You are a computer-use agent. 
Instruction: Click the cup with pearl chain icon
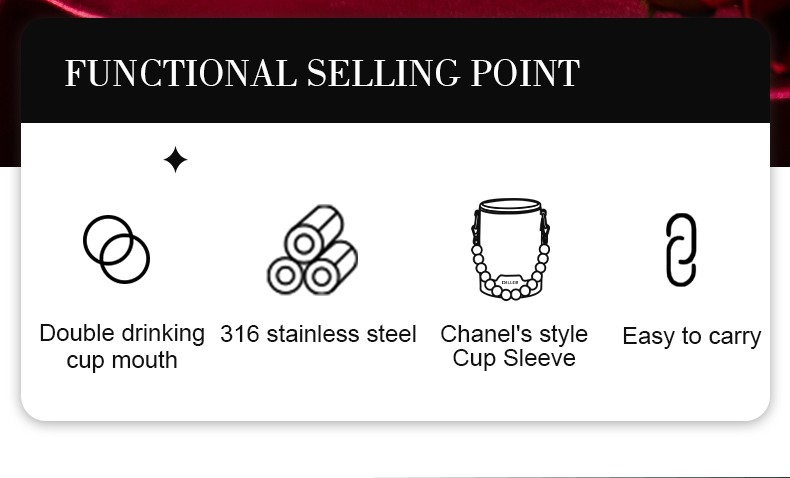click(510, 249)
